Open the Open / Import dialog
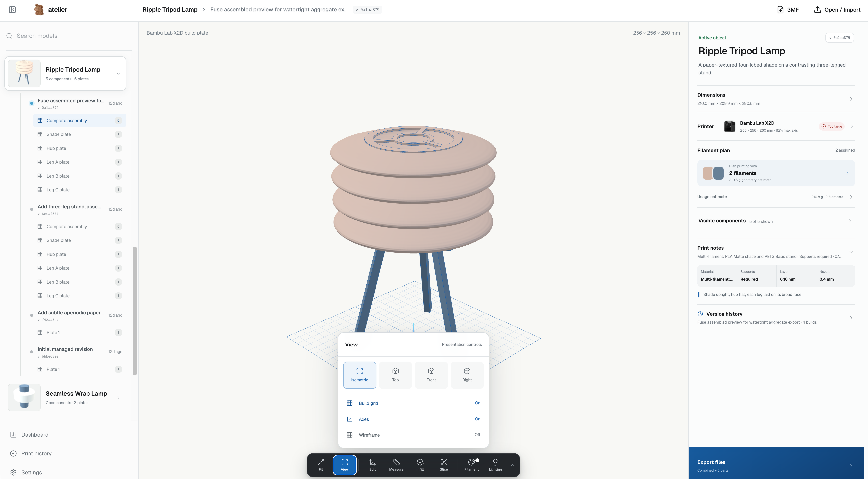This screenshot has width=868, height=479. pyautogui.click(x=837, y=9)
